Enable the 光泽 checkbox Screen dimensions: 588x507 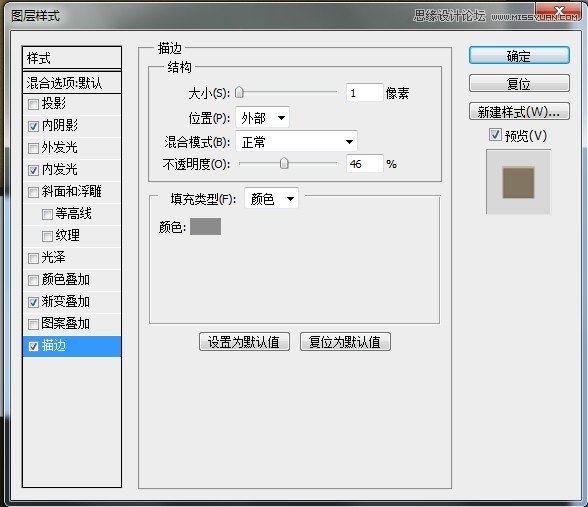click(x=33, y=258)
